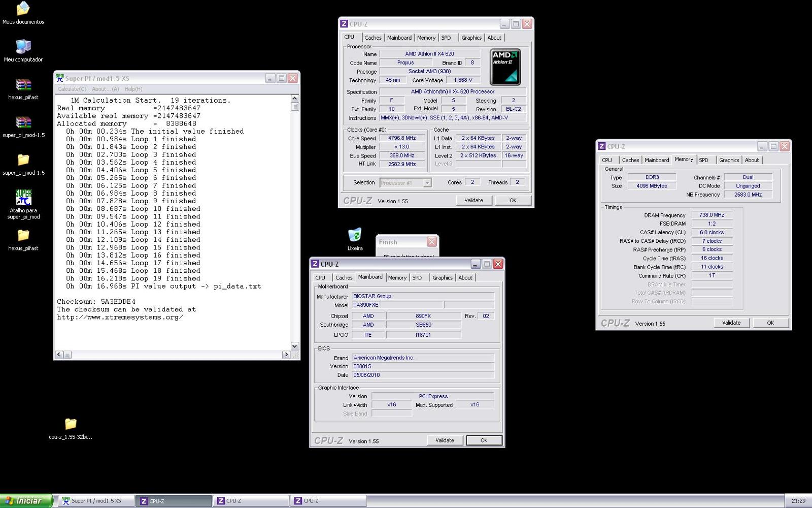Click Validate in Memory CPU-Z window
The image size is (812, 508).
731,323
